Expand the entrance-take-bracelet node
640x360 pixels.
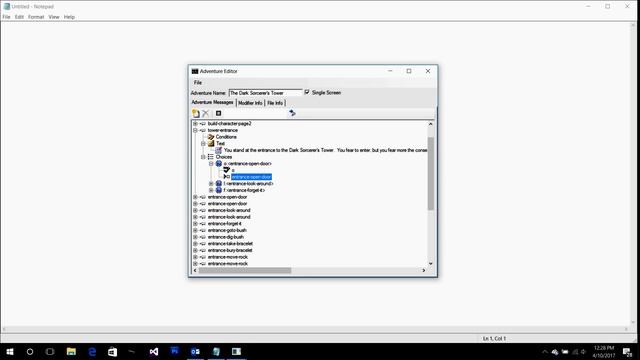[195, 244]
